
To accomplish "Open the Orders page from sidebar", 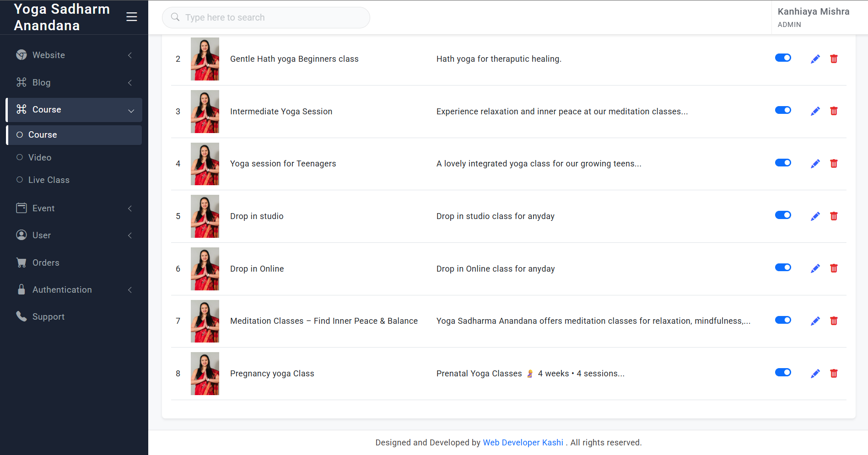I will click(x=46, y=262).
